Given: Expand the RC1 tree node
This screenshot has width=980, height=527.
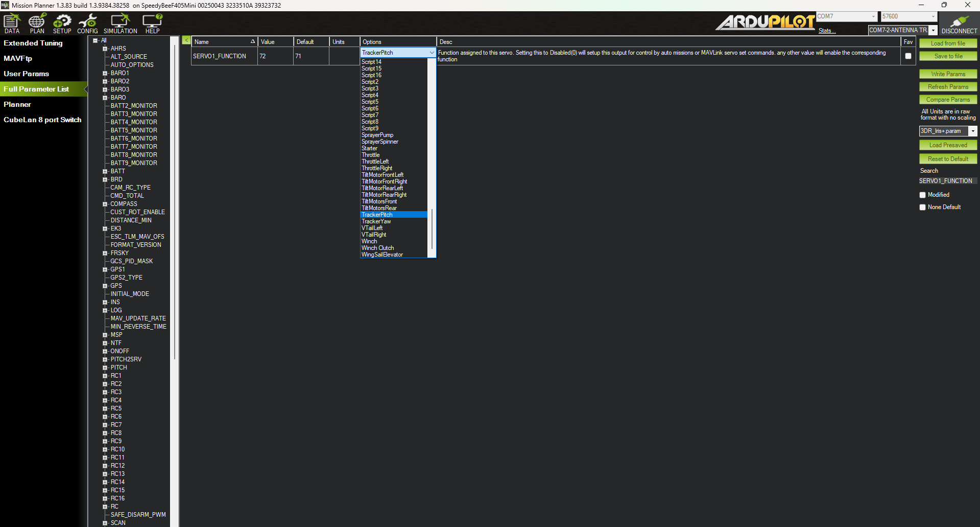Looking at the screenshot, I should coord(105,376).
